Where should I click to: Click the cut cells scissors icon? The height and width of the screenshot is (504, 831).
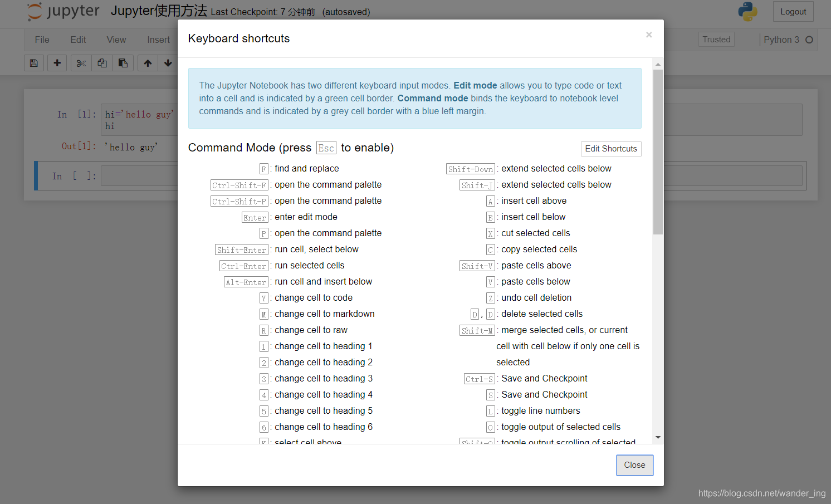click(81, 63)
